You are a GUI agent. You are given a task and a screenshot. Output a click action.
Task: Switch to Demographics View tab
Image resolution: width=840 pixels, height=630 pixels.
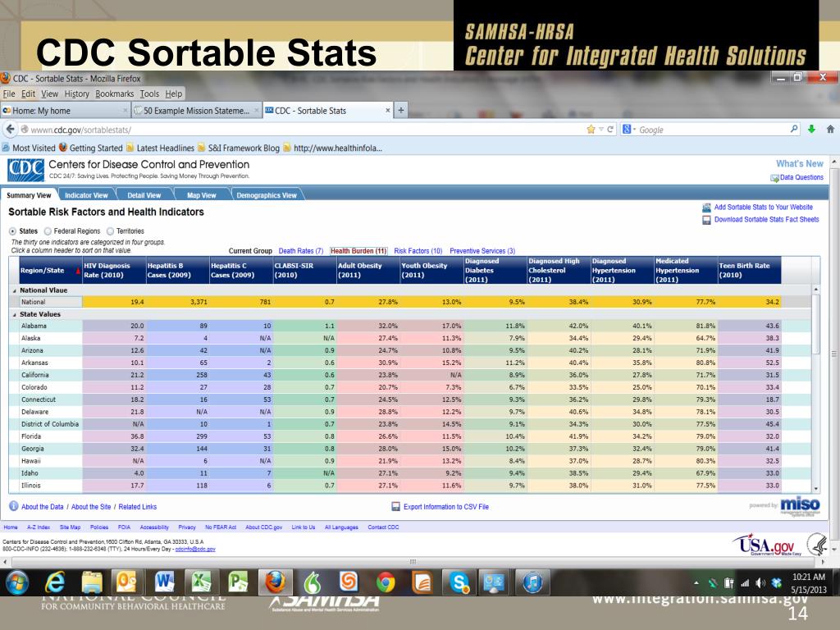click(x=267, y=195)
